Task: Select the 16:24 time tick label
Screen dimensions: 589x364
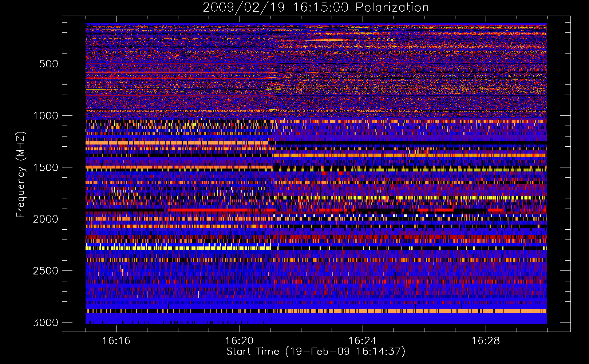Action: tap(362, 341)
